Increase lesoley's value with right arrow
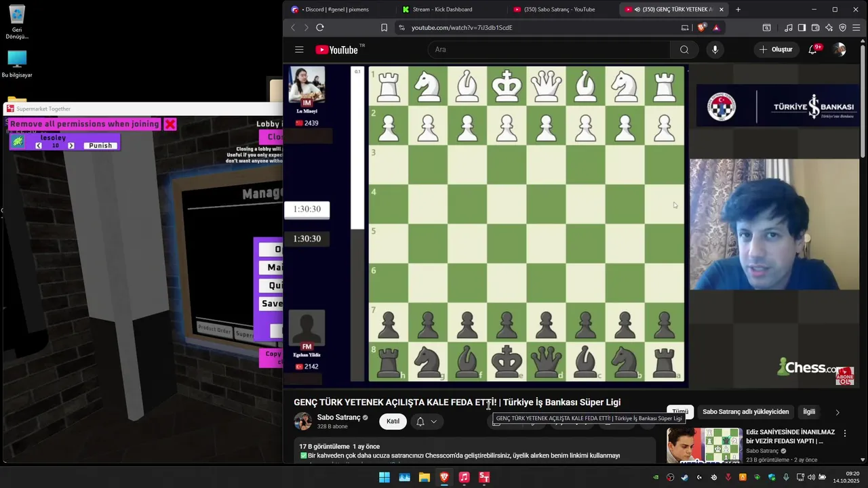868x488 pixels. (x=71, y=146)
